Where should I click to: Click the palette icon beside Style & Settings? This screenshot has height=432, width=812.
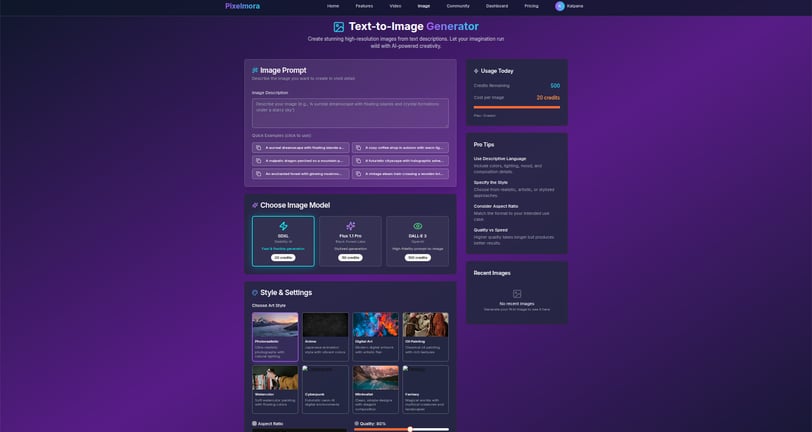255,293
